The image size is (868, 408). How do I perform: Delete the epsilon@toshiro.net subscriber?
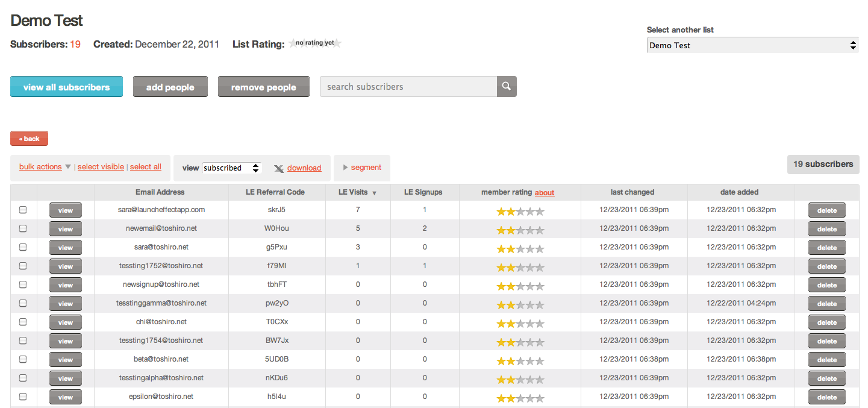(x=827, y=397)
